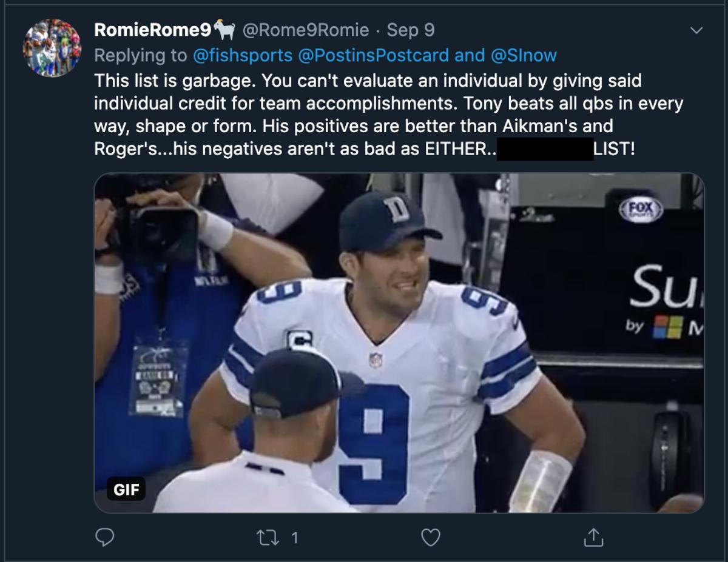Open the @fishsports mention

[x=243, y=55]
